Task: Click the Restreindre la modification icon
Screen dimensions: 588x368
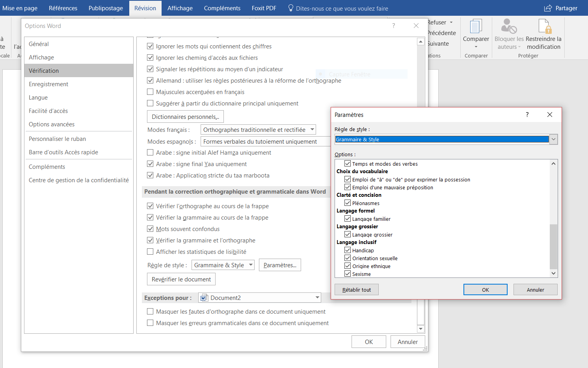Action: pos(544,26)
